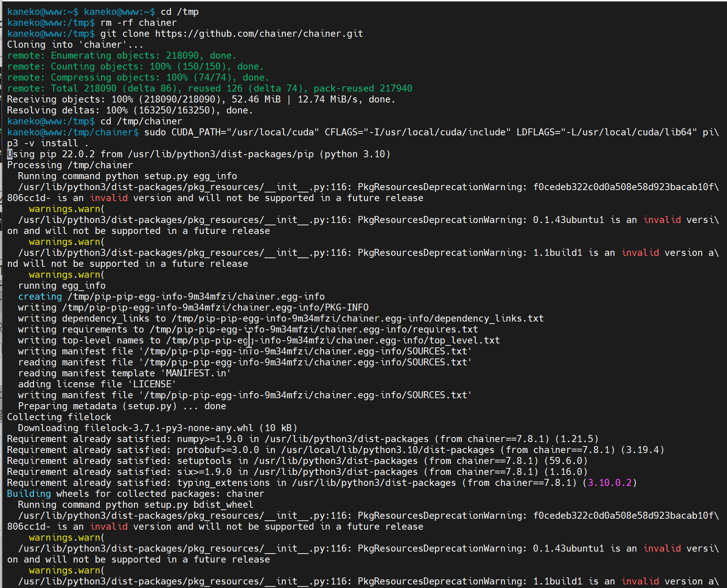This screenshot has width=727, height=588.
Task: Click the last yellow 'warnings.warn(' line
Action: click(67, 570)
